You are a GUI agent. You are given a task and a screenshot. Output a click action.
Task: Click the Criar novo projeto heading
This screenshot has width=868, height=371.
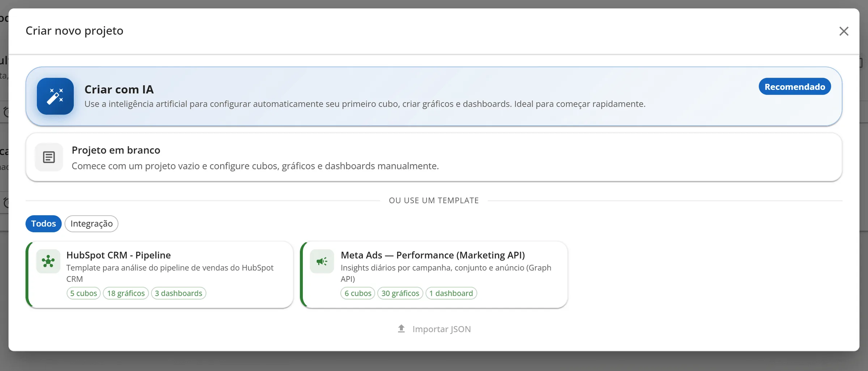[74, 31]
